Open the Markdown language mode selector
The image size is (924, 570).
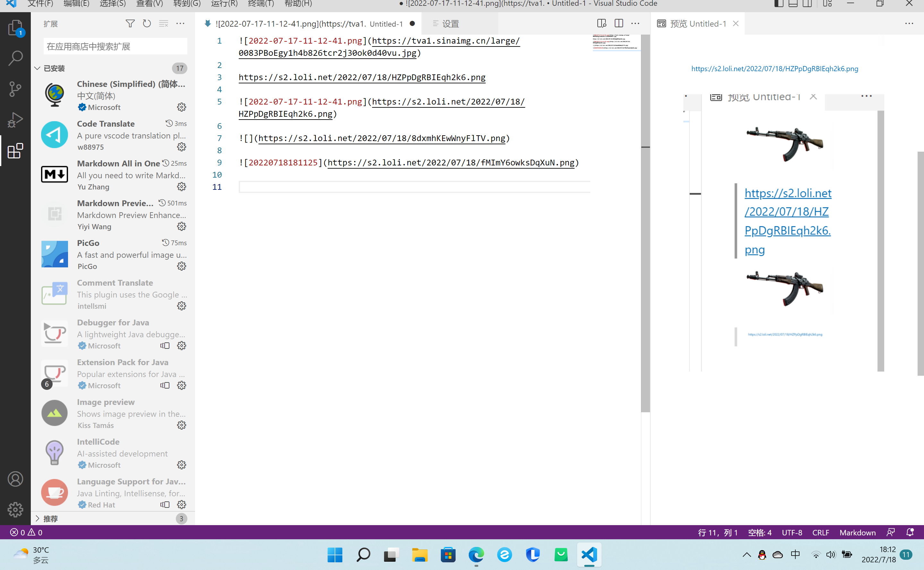[x=857, y=533]
